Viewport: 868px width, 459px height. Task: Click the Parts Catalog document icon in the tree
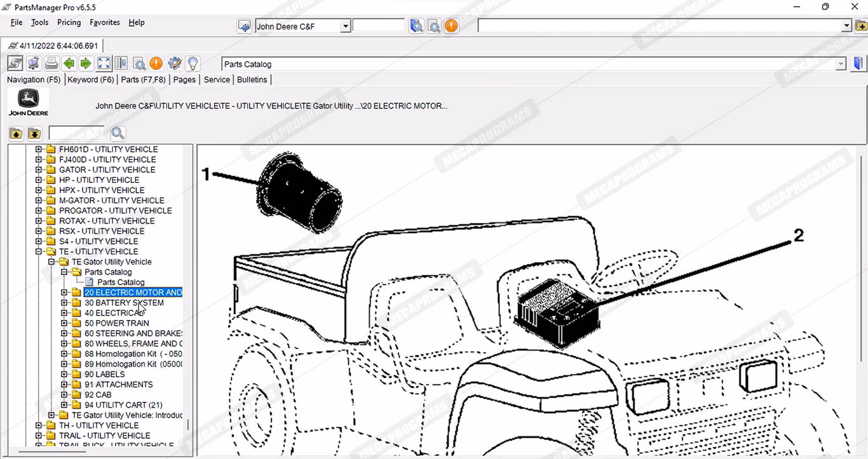[89, 282]
